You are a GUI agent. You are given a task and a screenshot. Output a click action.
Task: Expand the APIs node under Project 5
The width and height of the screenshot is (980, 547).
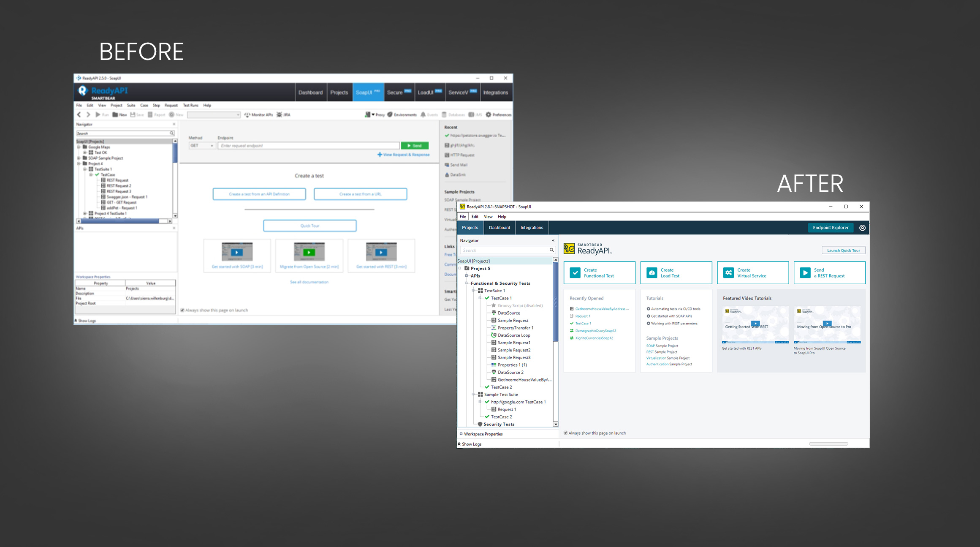tap(467, 276)
